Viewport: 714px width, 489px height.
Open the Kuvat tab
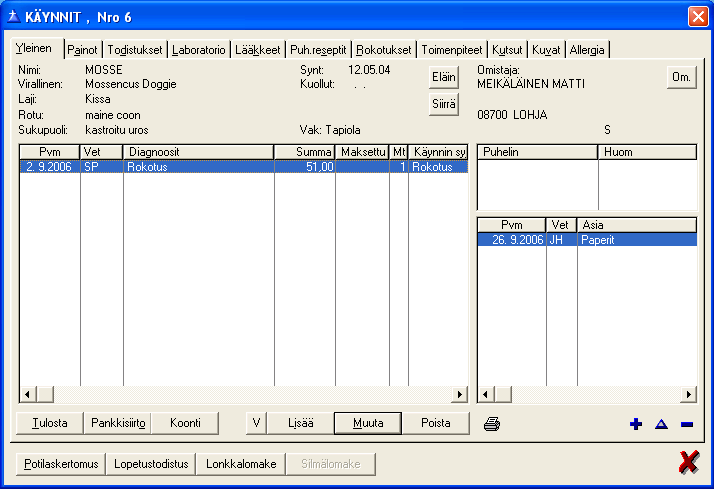point(546,50)
